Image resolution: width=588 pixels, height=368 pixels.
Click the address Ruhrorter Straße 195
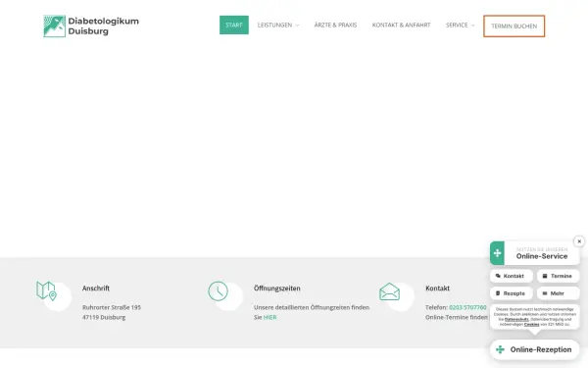point(112,307)
